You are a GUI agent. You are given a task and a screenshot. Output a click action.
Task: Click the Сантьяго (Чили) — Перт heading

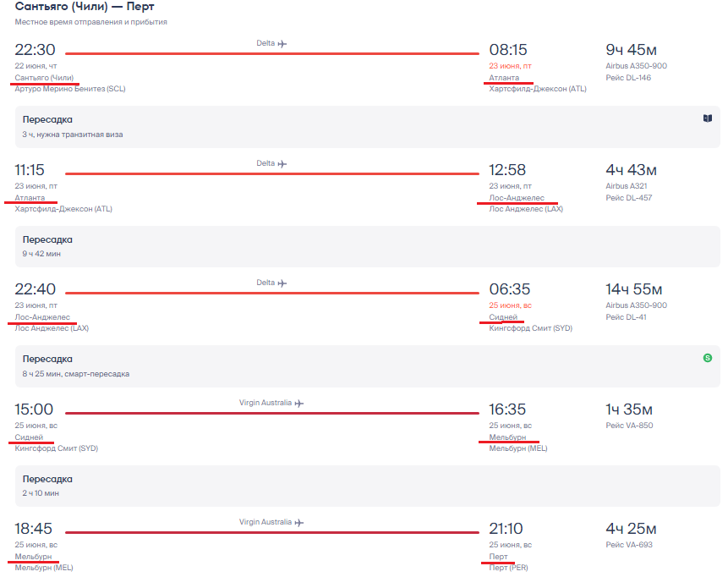tap(85, 7)
